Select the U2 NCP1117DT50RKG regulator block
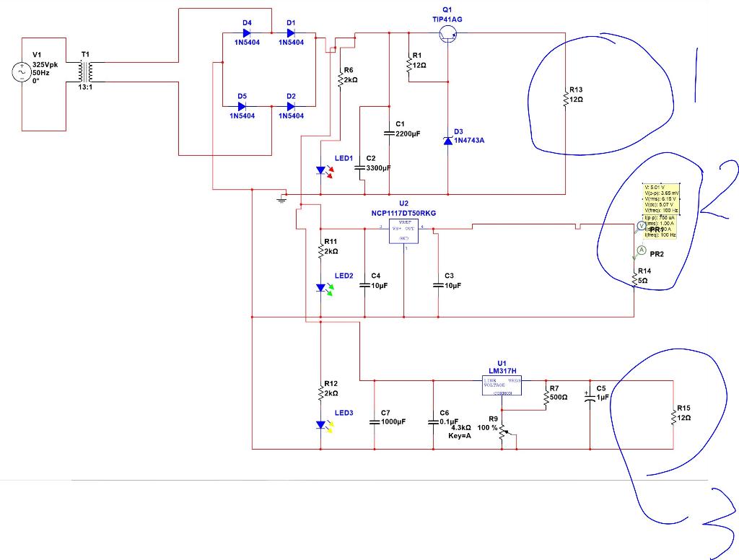 403,231
